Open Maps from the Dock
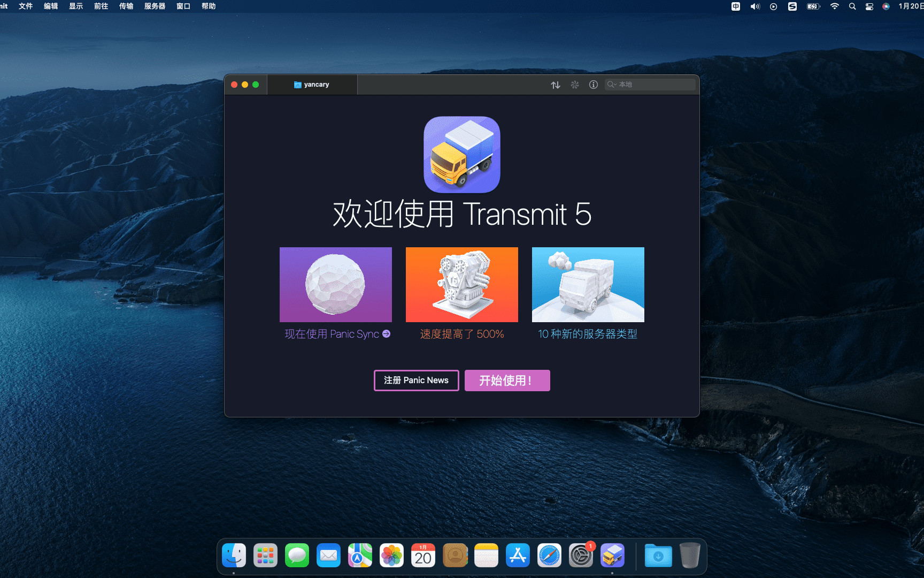Screen dimensions: 924x578 [x=360, y=556]
